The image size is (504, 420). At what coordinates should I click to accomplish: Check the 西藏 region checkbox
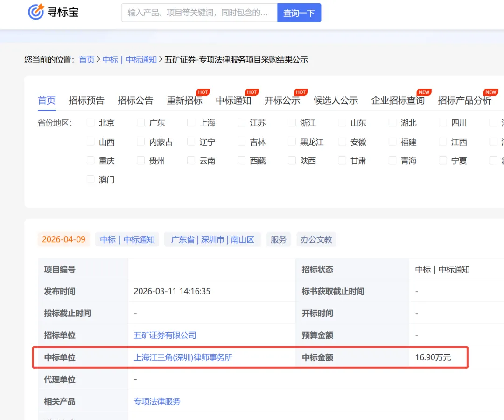point(241,161)
